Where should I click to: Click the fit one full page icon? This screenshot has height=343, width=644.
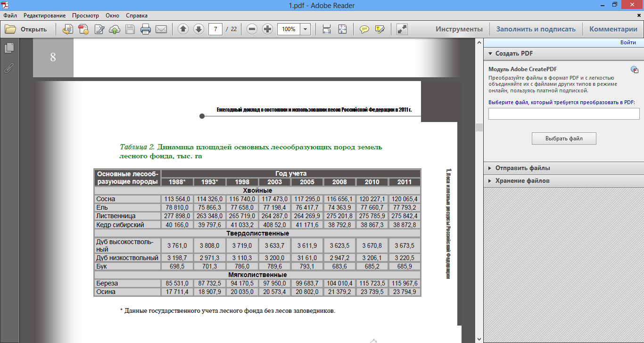[x=342, y=29]
